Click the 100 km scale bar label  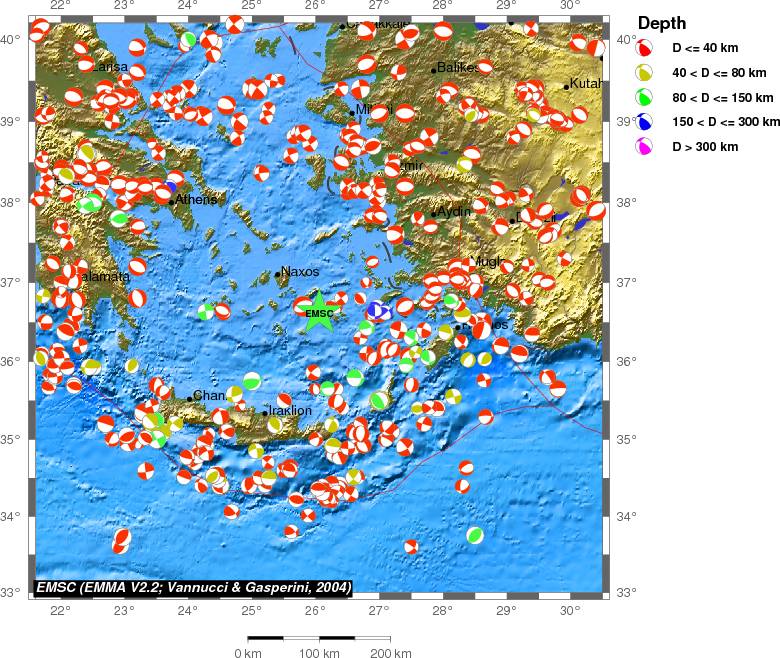(319, 653)
